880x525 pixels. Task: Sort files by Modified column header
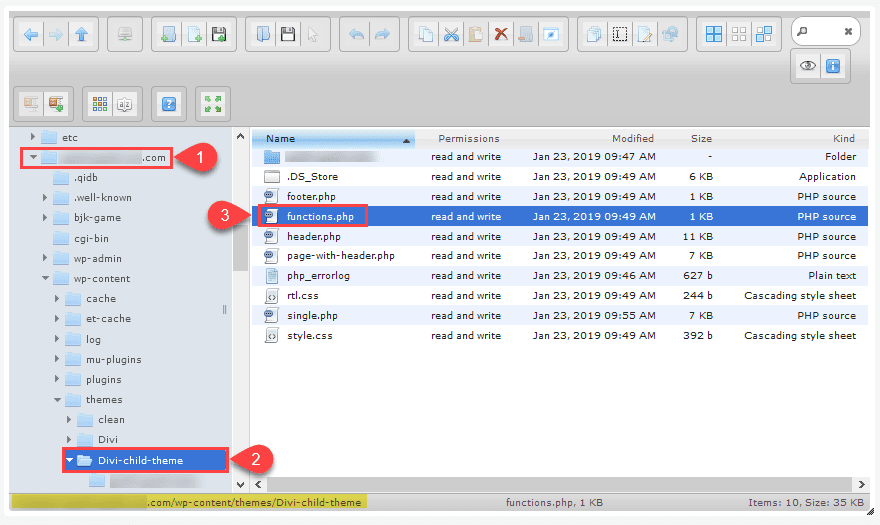(632, 138)
